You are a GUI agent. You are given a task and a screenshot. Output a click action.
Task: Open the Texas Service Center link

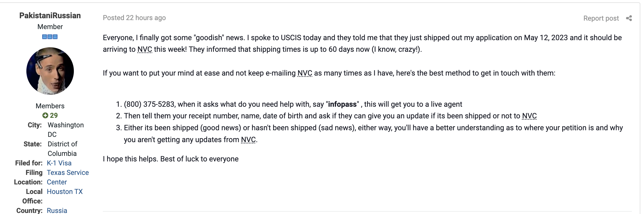(68, 177)
